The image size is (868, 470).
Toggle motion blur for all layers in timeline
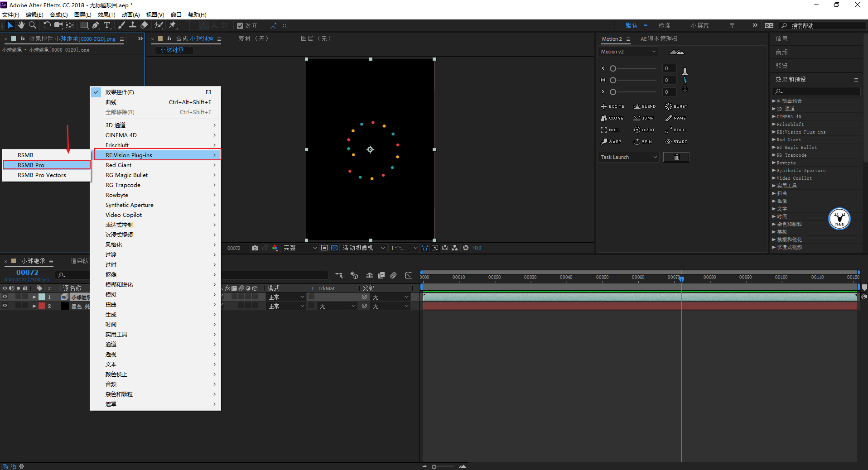[393, 275]
